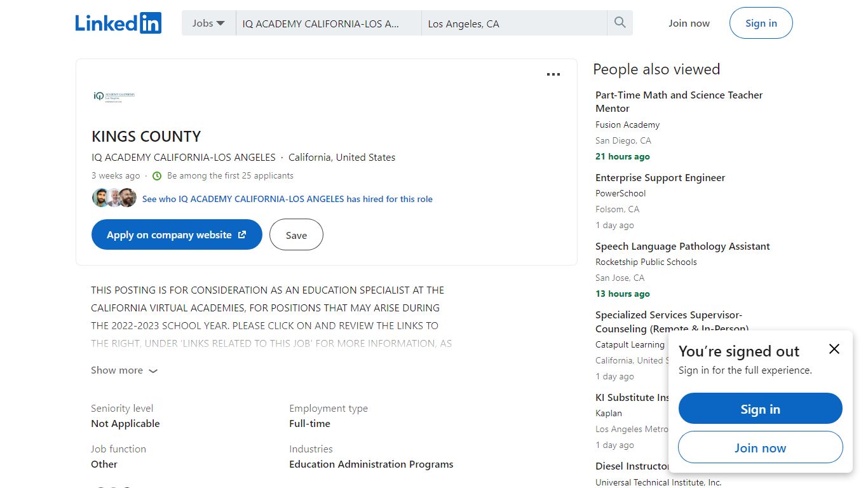Viewport: 868px width, 488px height.
Task: Open Part-Time Math and Science Teacher Mentor job
Action: 679,102
